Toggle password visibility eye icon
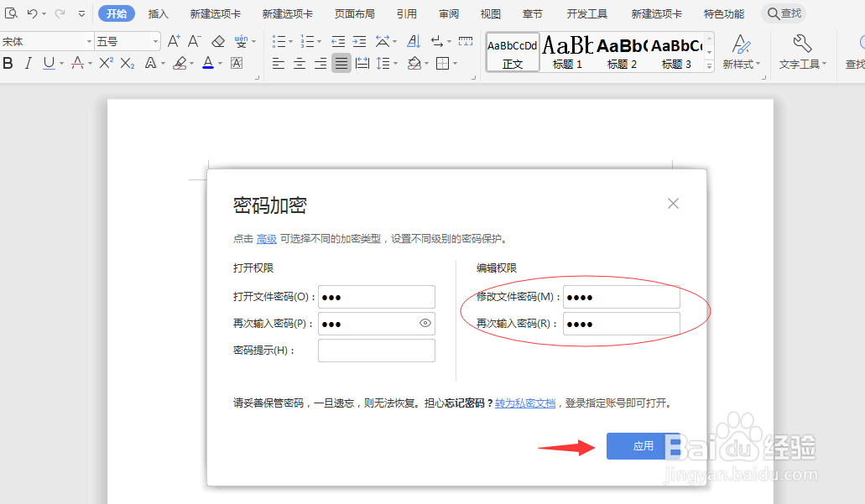 click(x=425, y=323)
